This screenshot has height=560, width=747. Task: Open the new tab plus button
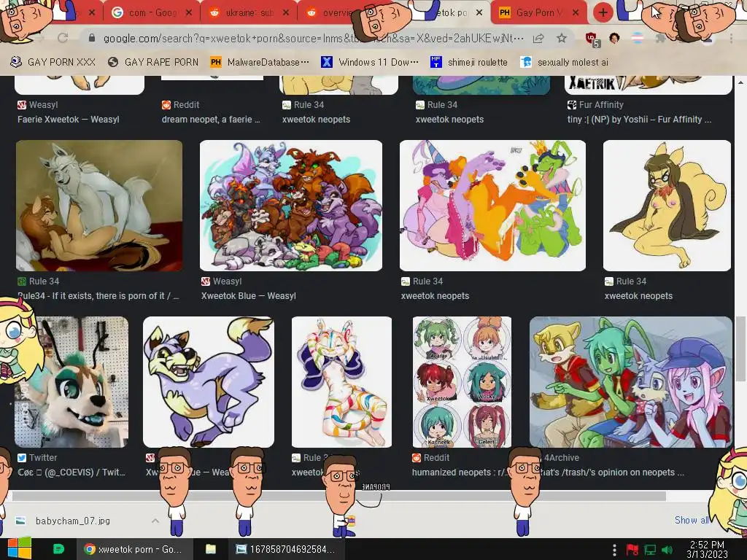(603, 12)
